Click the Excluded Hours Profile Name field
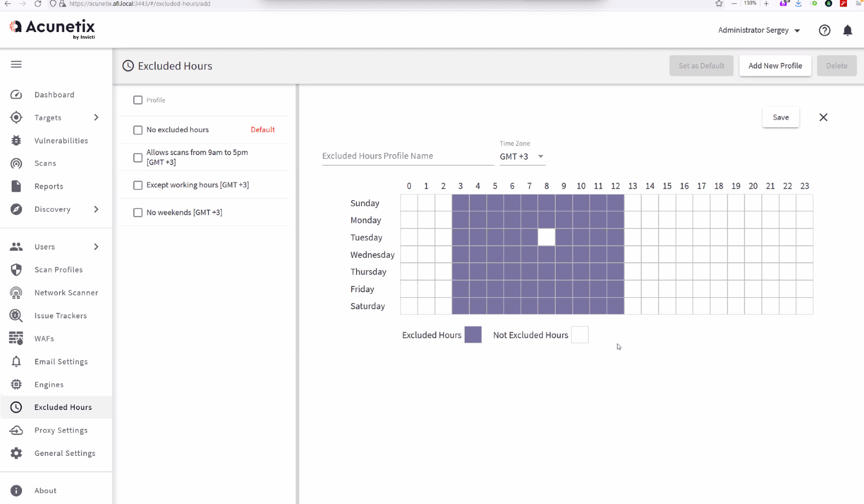Image resolution: width=864 pixels, height=504 pixels. pos(407,156)
